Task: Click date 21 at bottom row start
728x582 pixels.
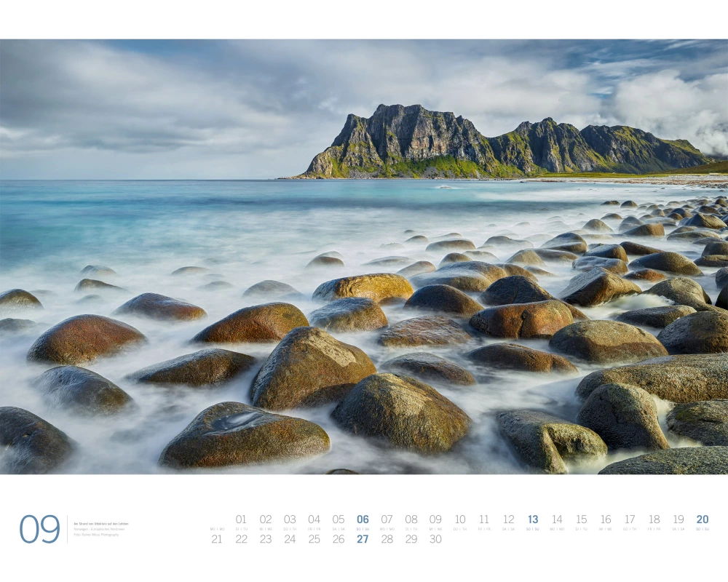Action: point(217,539)
